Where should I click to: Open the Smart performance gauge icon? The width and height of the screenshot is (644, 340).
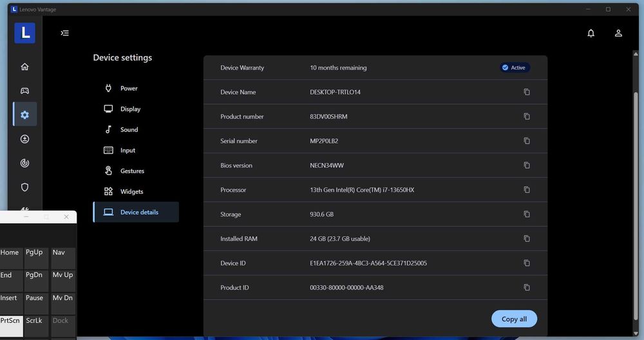[x=24, y=163]
